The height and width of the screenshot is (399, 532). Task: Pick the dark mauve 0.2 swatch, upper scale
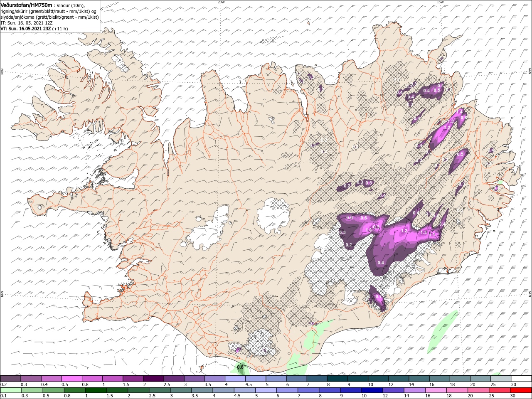pyautogui.click(x=10, y=378)
